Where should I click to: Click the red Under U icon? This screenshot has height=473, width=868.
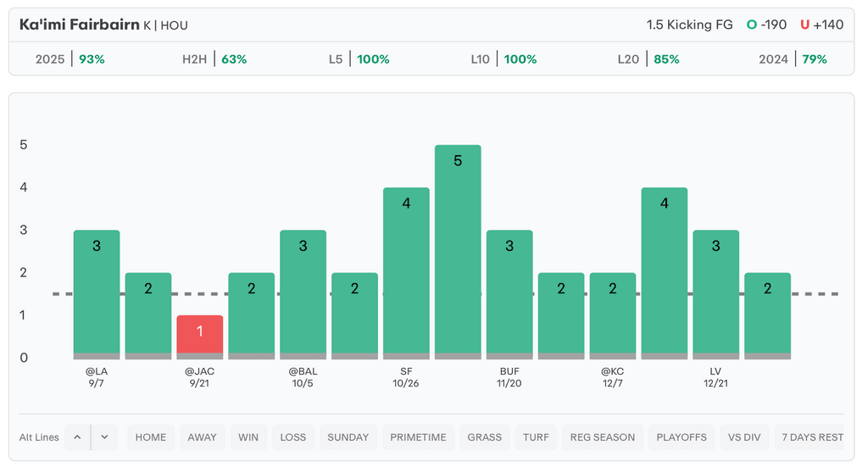click(804, 25)
